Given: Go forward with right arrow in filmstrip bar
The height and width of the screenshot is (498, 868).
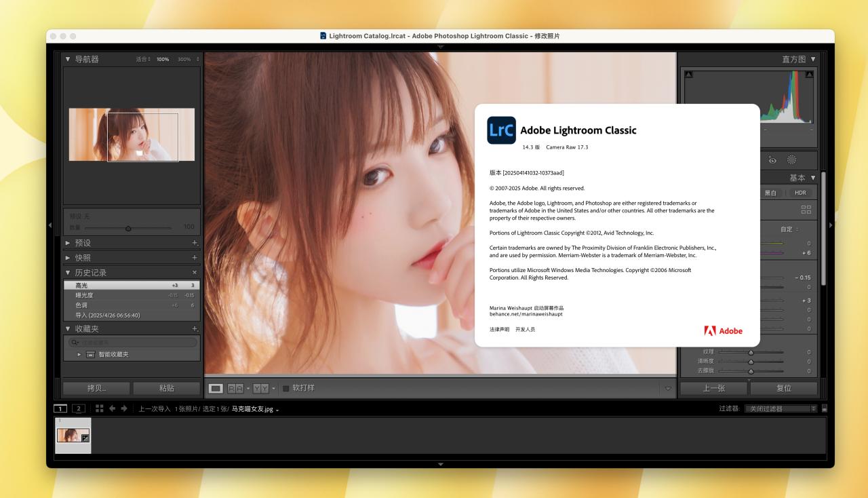Looking at the screenshot, I should coord(124,408).
